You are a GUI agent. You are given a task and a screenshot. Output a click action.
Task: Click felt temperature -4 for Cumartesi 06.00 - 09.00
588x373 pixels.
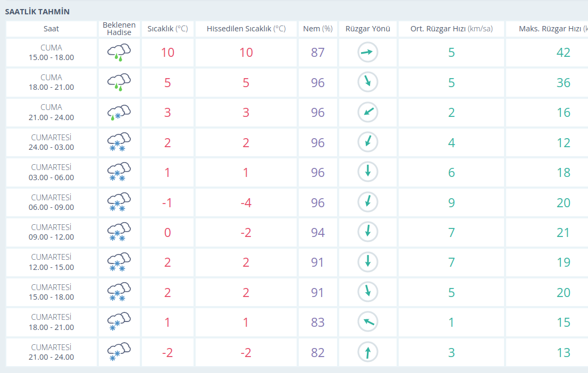pos(246,202)
